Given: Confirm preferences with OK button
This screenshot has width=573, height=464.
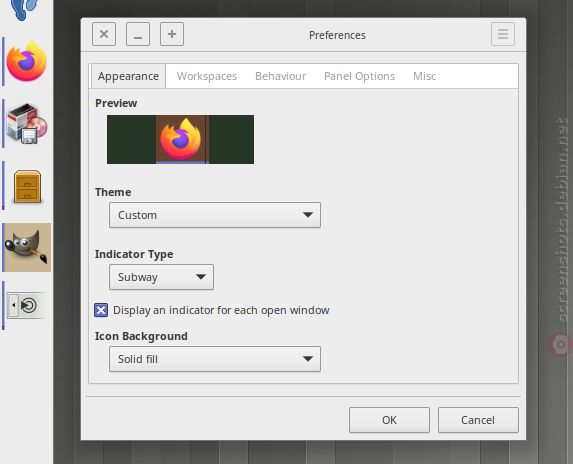Looking at the screenshot, I should [x=389, y=420].
